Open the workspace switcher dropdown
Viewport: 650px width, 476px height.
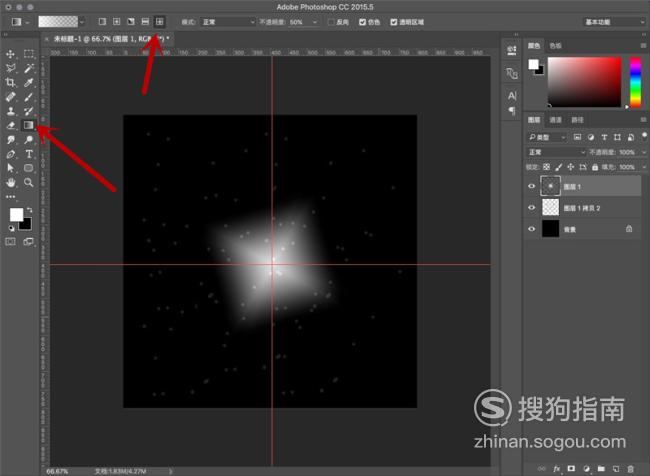pyautogui.click(x=614, y=22)
